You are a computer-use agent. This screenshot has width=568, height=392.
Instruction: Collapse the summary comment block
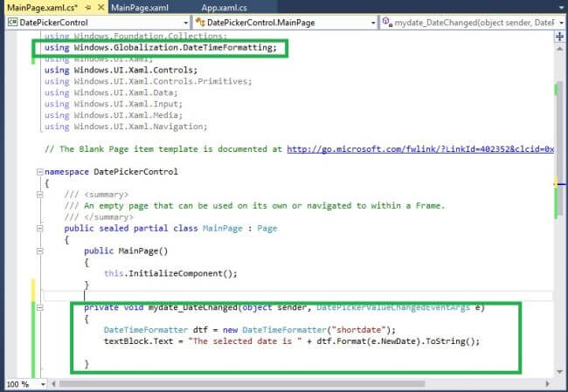pyautogui.click(x=40, y=195)
